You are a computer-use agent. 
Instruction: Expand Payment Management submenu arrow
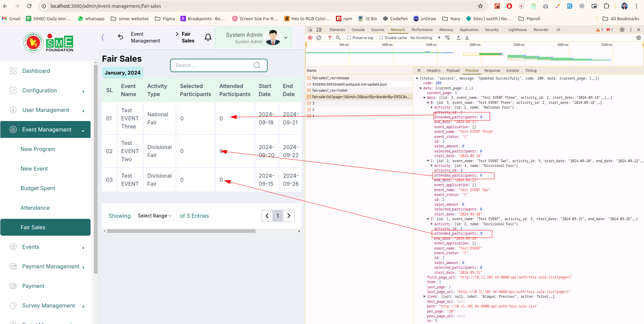click(83, 267)
